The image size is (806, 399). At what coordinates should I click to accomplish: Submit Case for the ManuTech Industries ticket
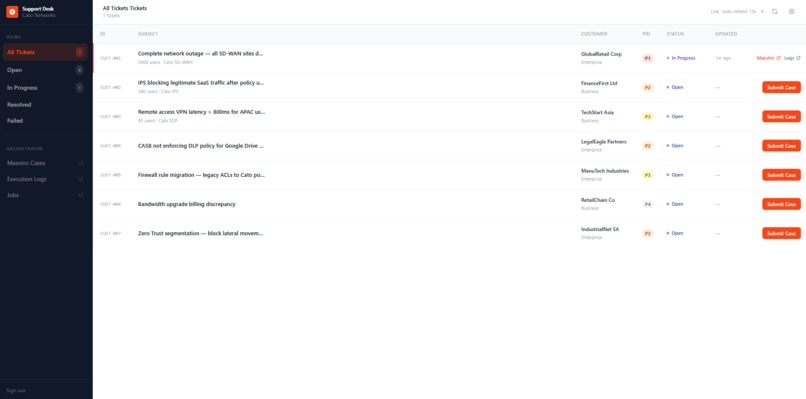click(781, 175)
